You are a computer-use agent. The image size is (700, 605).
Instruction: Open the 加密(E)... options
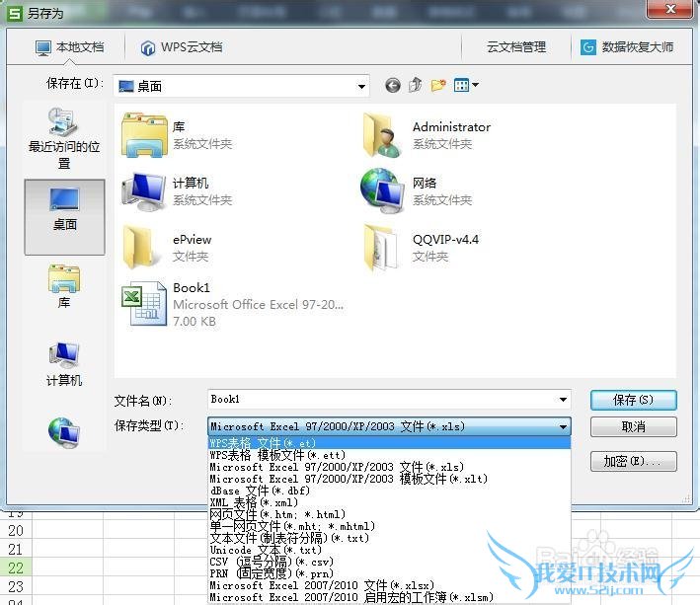633,461
